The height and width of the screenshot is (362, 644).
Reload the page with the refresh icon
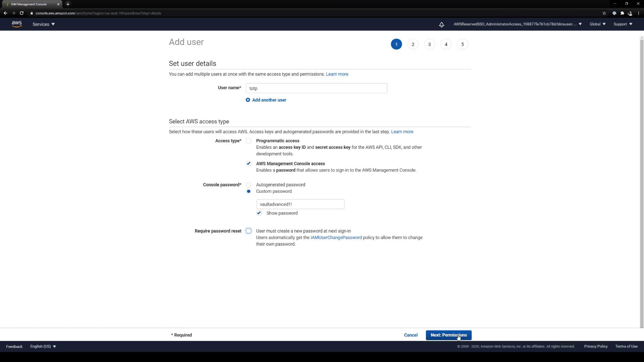click(21, 13)
